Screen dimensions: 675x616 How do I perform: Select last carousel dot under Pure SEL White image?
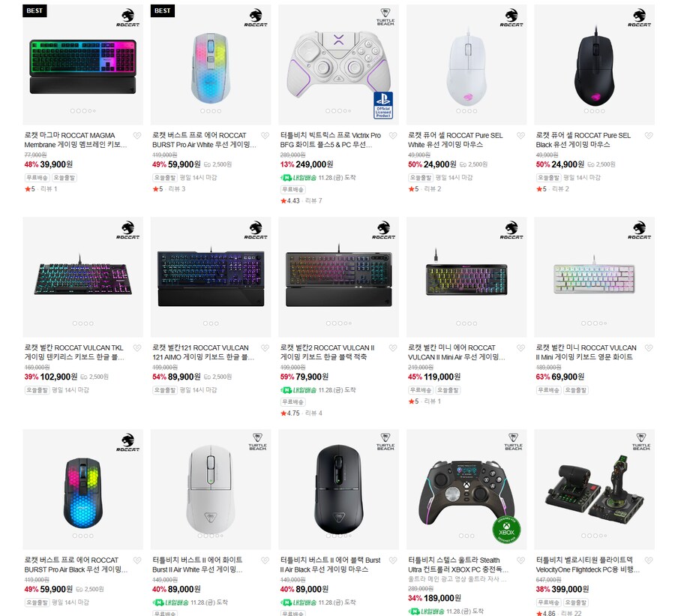coord(475,112)
